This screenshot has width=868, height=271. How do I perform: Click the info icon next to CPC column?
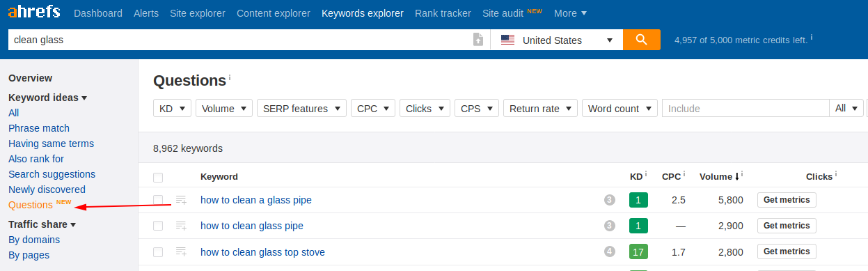(684, 173)
